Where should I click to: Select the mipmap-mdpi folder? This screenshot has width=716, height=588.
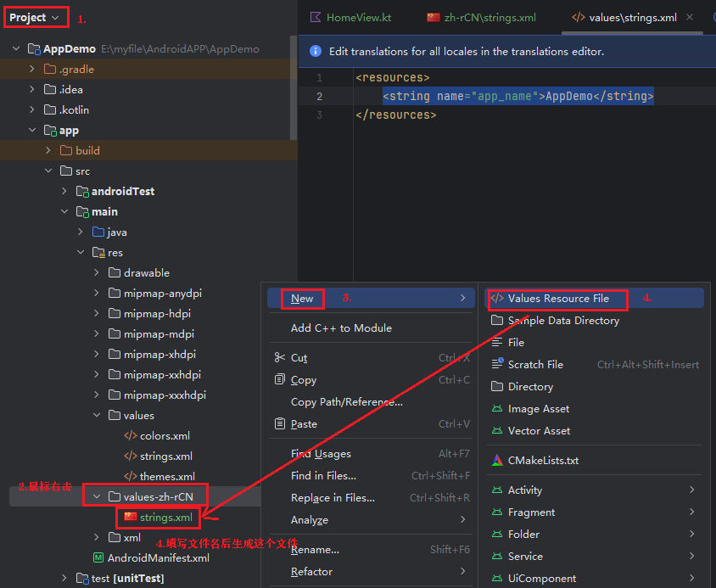151,334
